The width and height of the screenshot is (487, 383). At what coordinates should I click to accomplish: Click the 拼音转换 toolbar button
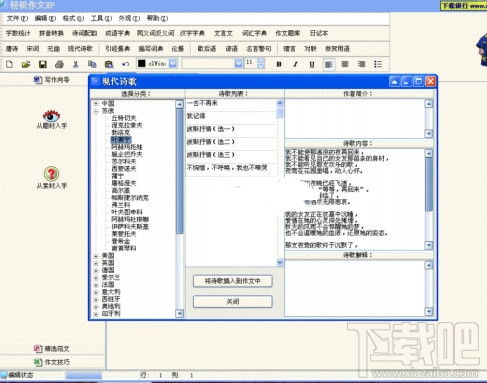[51, 33]
